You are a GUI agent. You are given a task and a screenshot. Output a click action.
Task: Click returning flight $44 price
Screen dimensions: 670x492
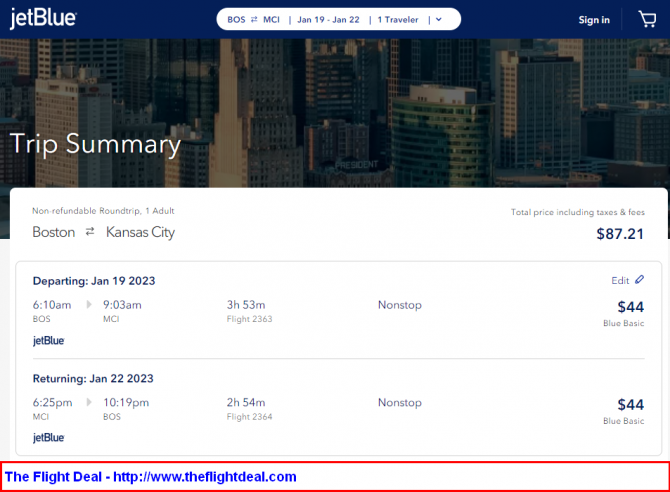[x=631, y=405]
